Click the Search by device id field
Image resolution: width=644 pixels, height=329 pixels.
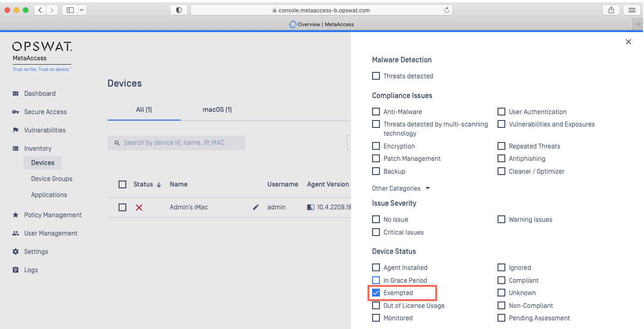click(176, 143)
